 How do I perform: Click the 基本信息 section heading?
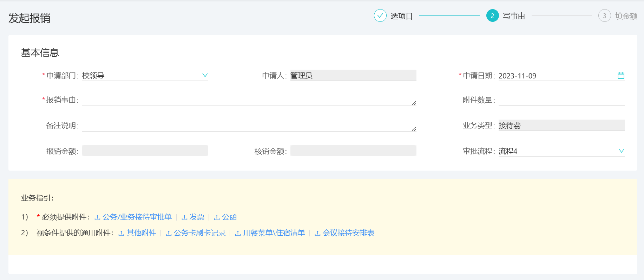[40, 53]
